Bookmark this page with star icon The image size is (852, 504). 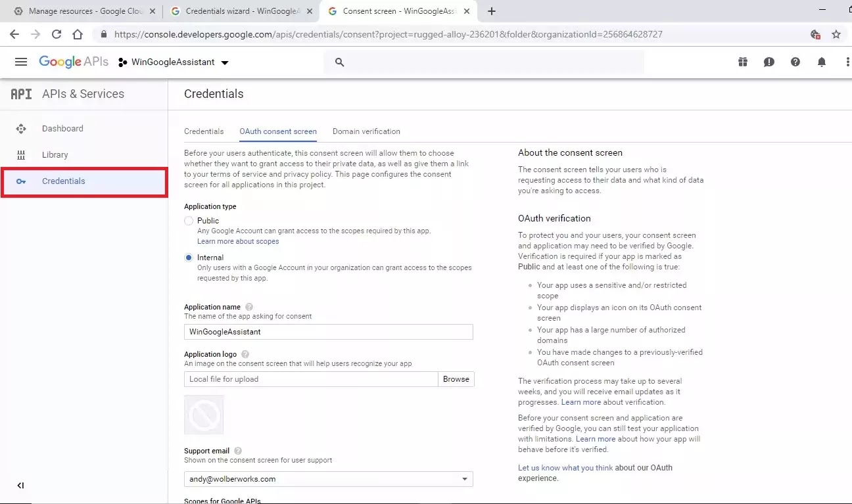[x=836, y=34]
